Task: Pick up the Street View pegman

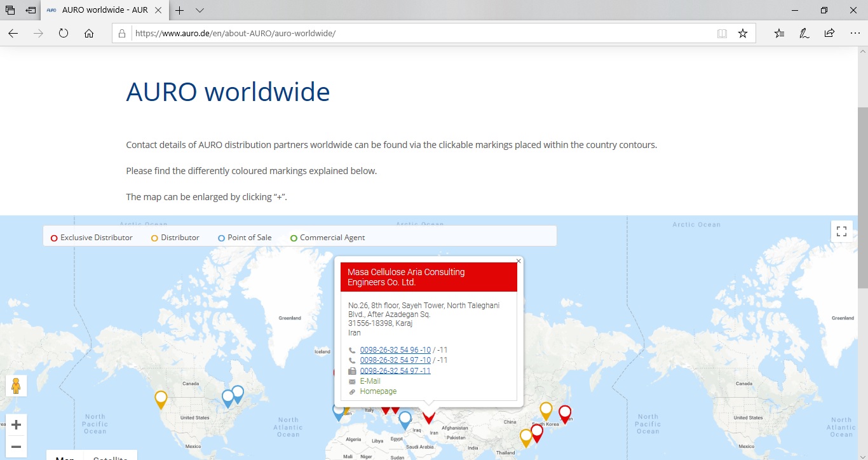Action: [17, 386]
